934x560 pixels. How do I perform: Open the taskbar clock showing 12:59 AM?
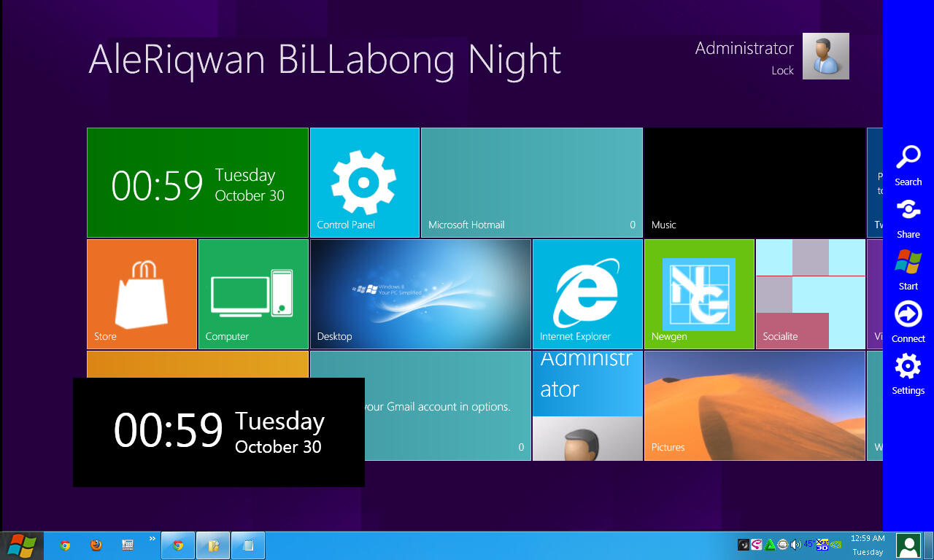[868, 545]
